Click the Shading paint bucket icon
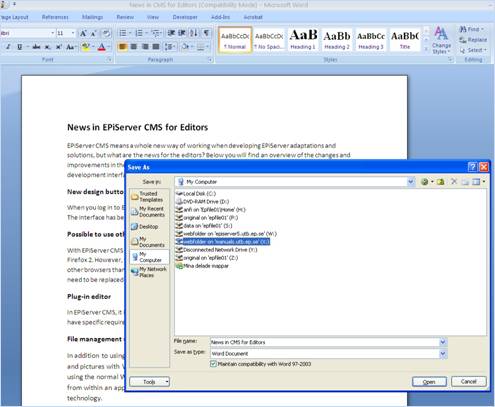This screenshot has width=495, height=407. pyautogui.click(x=185, y=47)
